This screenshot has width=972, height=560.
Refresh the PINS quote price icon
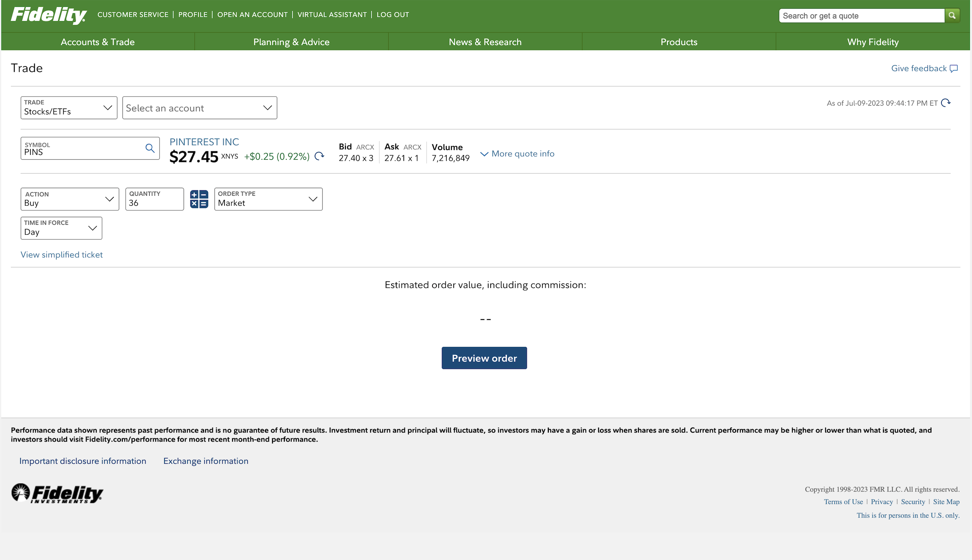pyautogui.click(x=319, y=156)
